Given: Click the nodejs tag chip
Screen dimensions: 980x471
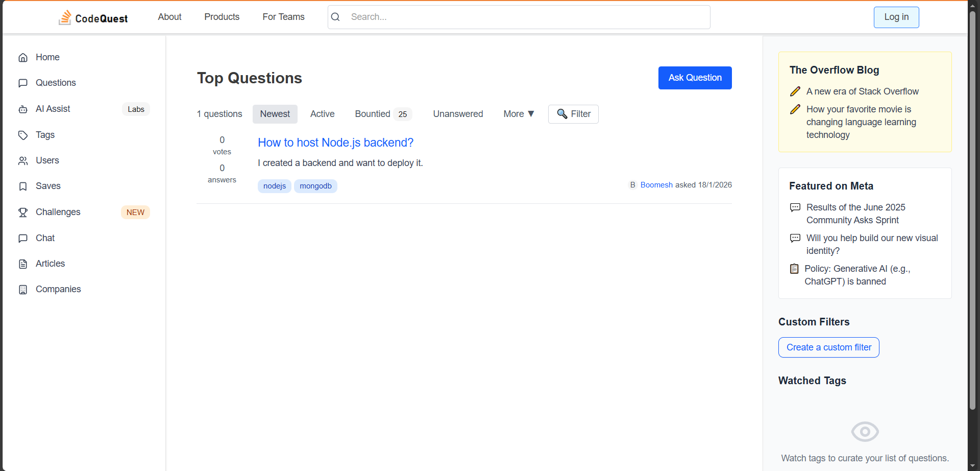Looking at the screenshot, I should 274,186.
